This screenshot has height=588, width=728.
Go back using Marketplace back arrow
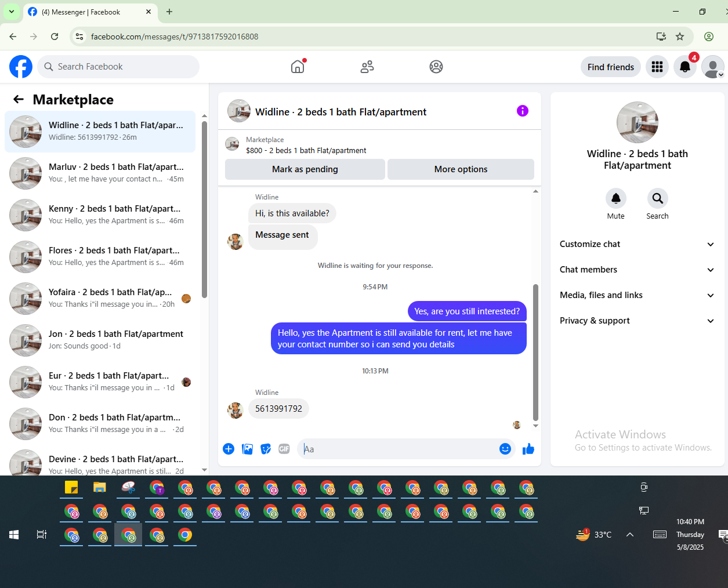(19, 99)
